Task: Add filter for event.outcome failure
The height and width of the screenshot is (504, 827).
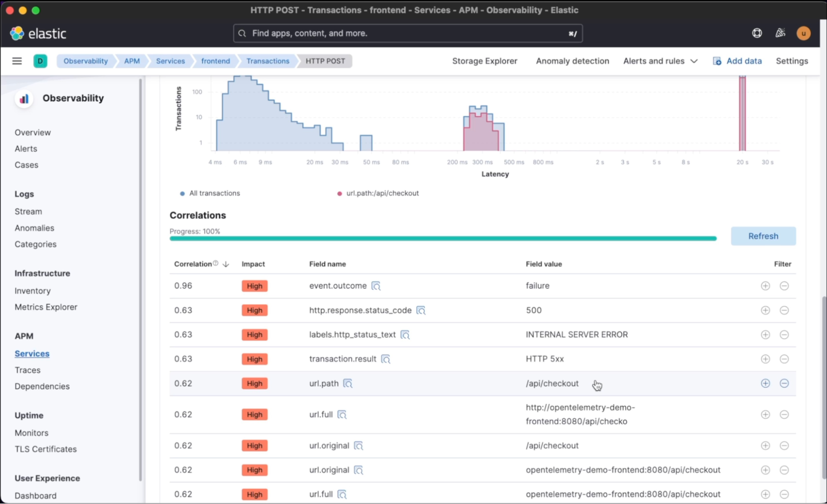Action: [x=765, y=286]
